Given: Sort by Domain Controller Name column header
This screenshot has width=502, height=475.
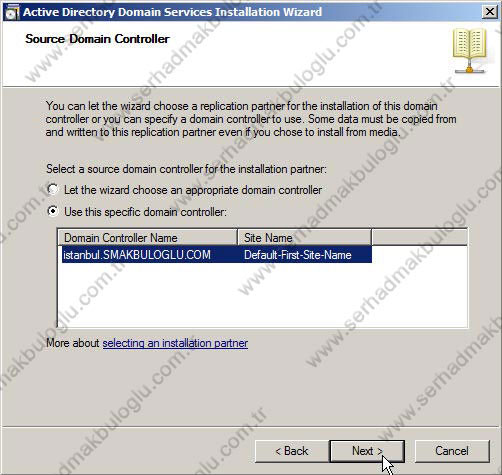Looking at the screenshot, I should coord(148,238).
